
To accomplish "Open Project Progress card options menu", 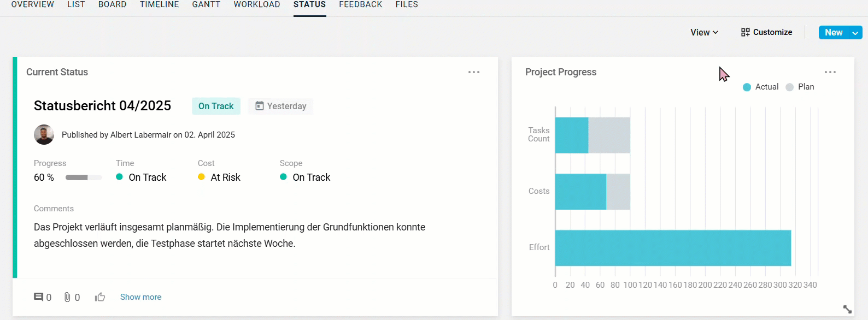I will point(830,72).
